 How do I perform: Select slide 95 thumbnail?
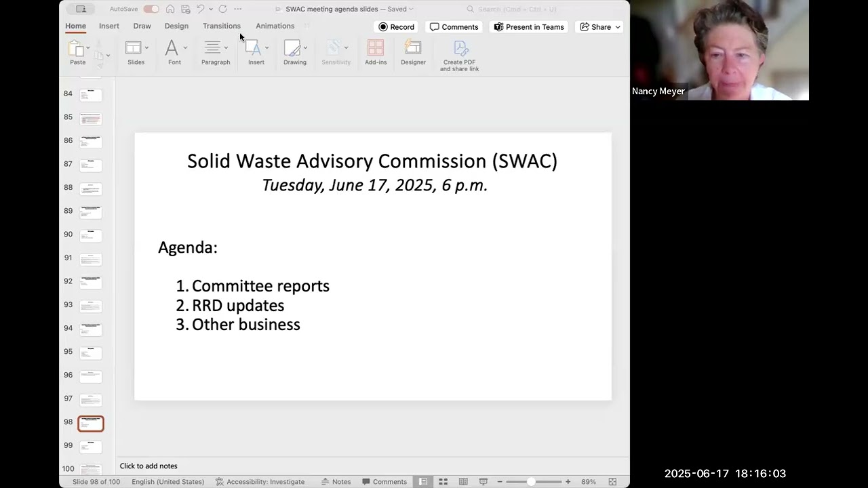click(91, 353)
